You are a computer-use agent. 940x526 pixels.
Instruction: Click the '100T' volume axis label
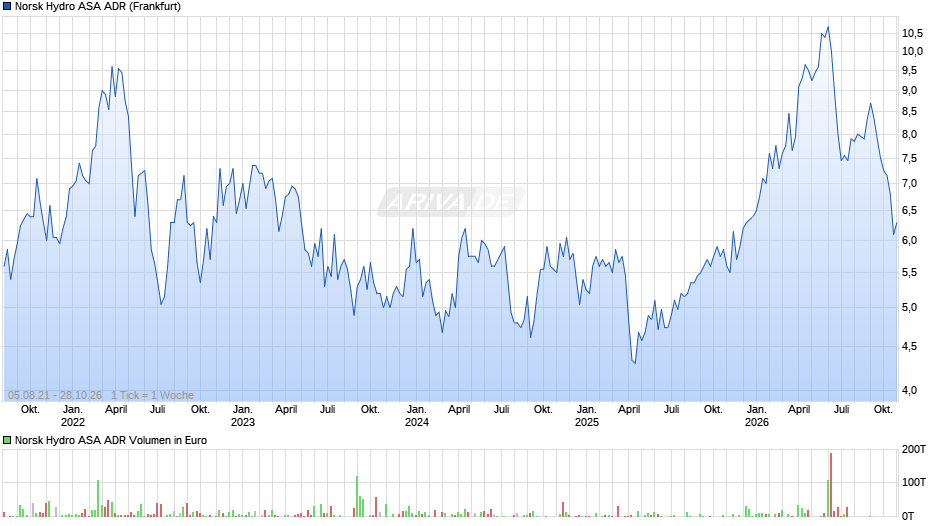pos(914,482)
